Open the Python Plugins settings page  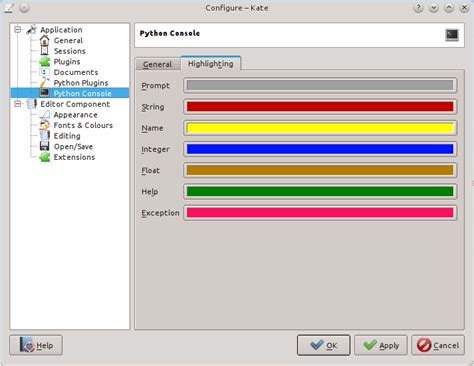coord(81,83)
